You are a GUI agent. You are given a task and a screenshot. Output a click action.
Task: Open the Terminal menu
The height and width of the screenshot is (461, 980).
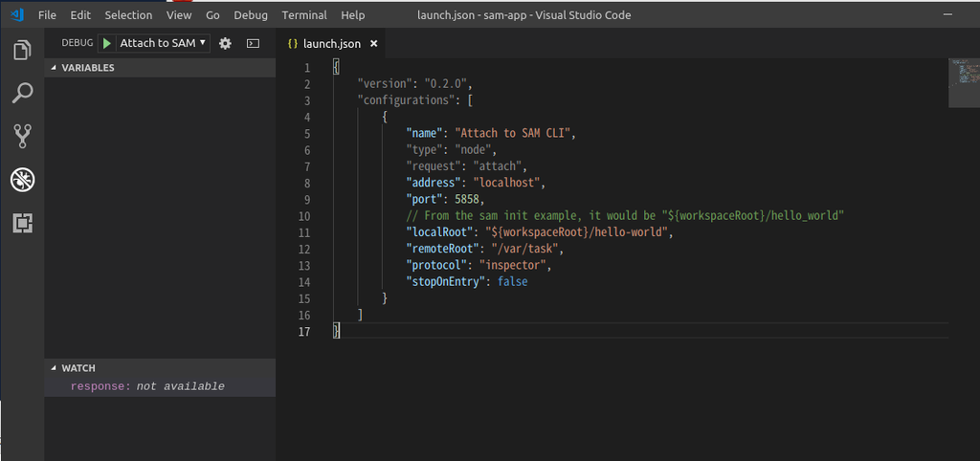[x=304, y=15]
